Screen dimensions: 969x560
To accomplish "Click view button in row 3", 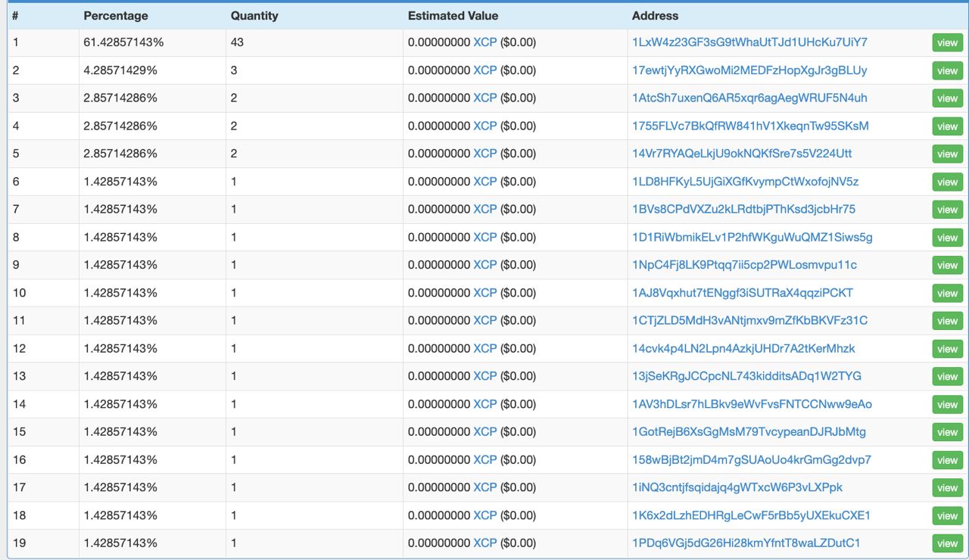I will tap(947, 98).
